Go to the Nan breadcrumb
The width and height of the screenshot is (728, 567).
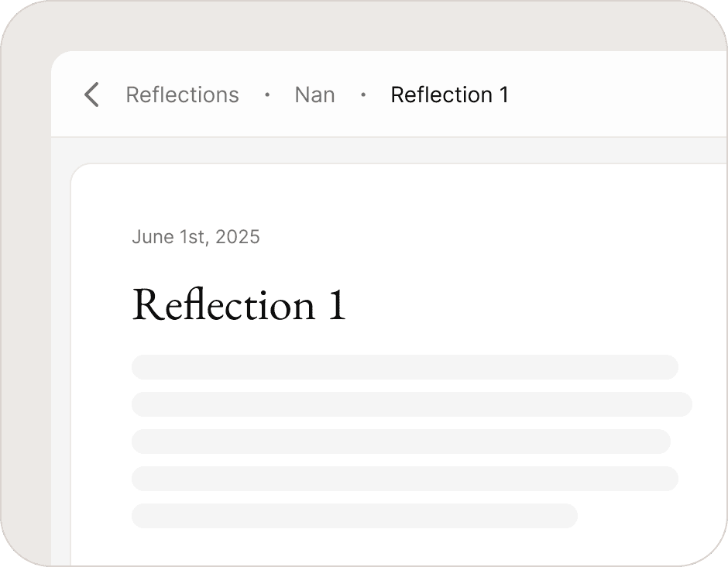point(314,94)
